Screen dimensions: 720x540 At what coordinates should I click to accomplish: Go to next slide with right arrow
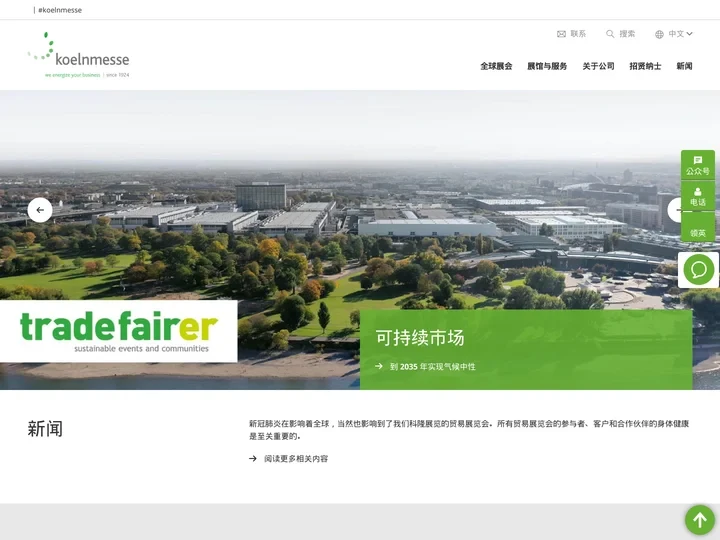coord(674,210)
